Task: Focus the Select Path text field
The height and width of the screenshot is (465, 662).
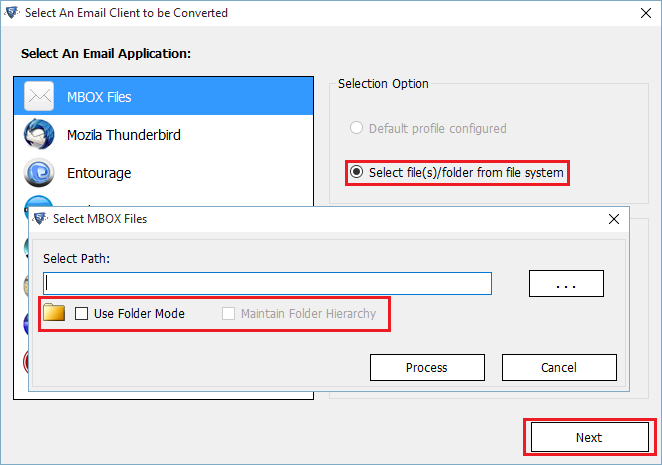Action: coord(267,283)
